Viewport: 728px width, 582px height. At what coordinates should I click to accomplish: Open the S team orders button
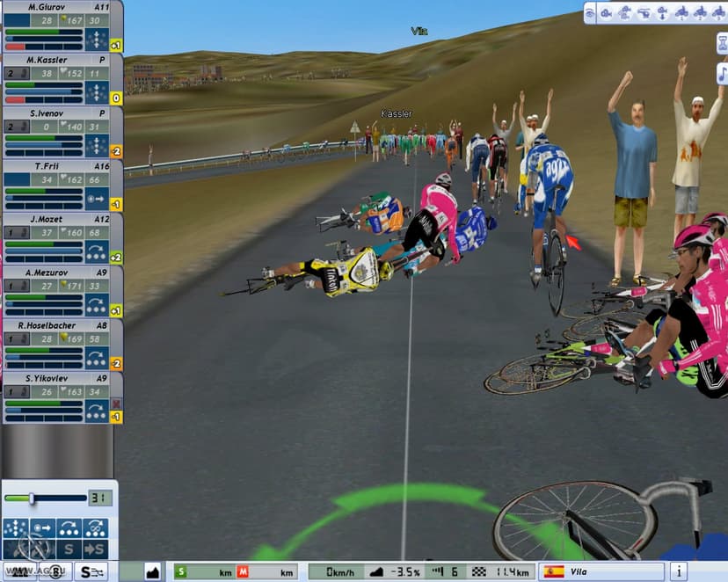click(x=91, y=571)
